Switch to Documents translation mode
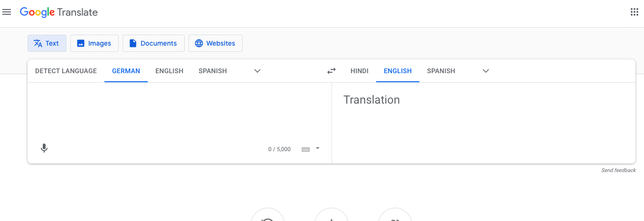The width and height of the screenshot is (644, 221). coord(153,43)
